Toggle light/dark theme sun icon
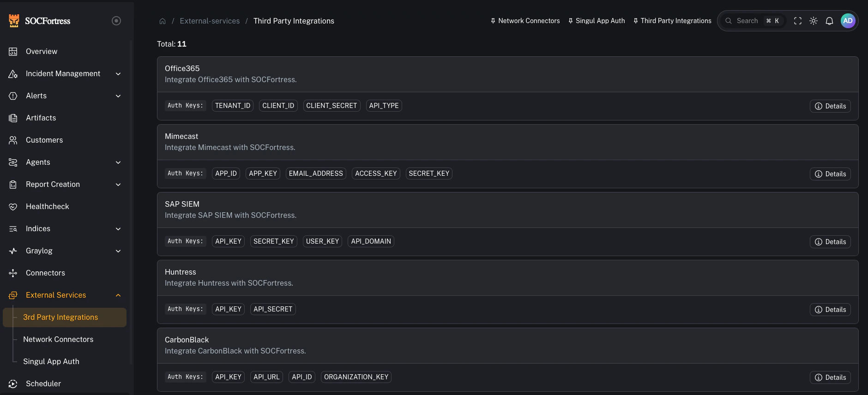Image resolution: width=868 pixels, height=395 pixels. (814, 21)
